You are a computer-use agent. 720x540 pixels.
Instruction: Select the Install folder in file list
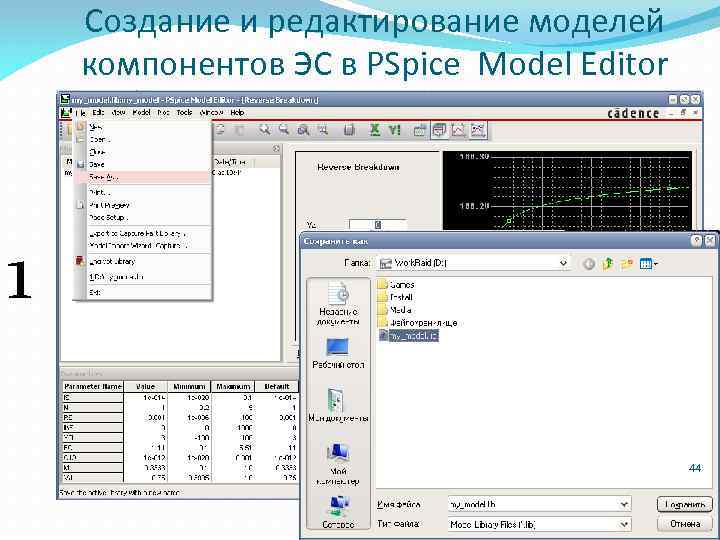[395, 297]
